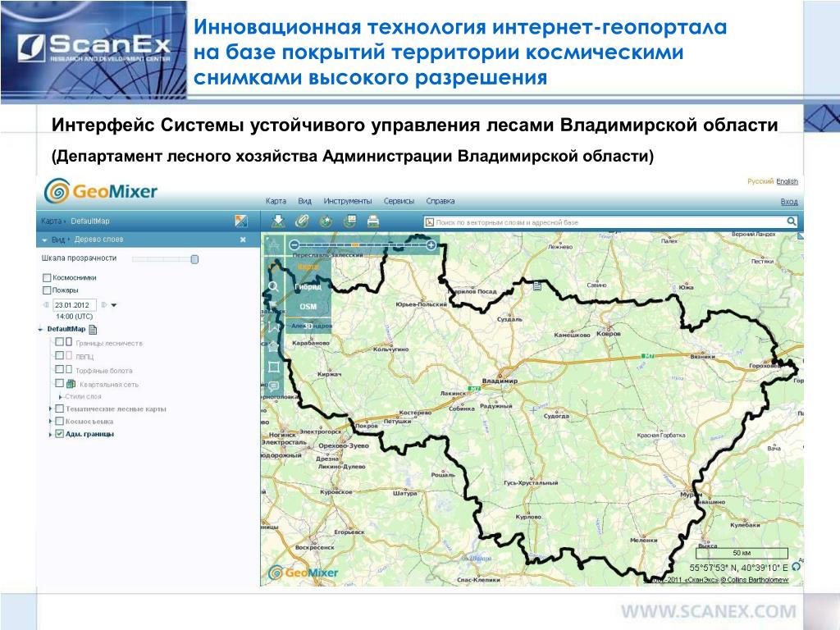Check the Торфяные болота layer checkbox
The height and width of the screenshot is (630, 840).
coord(59,369)
